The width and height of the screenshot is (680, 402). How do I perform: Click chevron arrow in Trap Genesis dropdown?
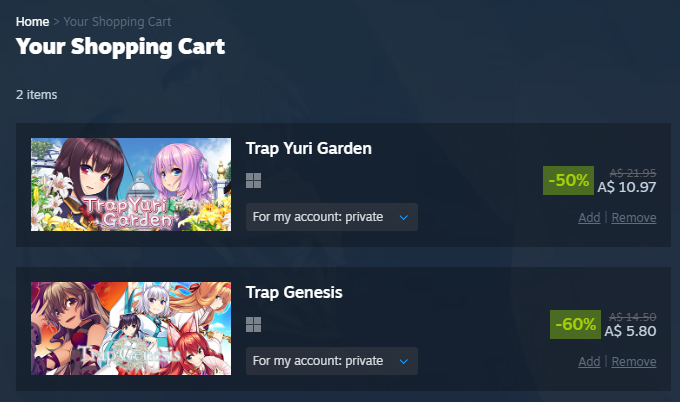403,361
